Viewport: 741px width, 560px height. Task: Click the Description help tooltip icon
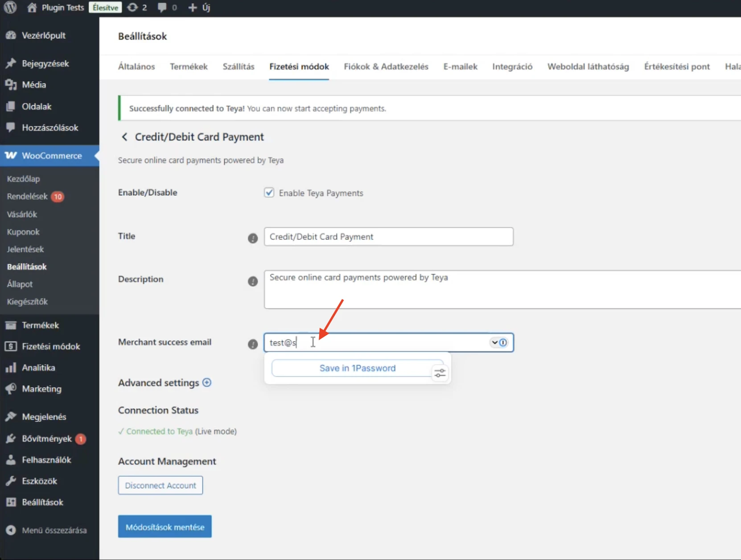[x=253, y=281]
